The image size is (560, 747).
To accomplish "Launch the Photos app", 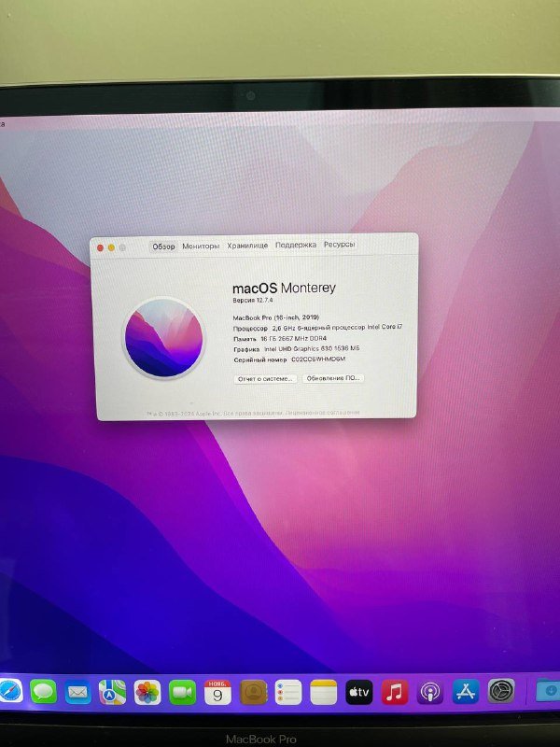I will [x=147, y=692].
